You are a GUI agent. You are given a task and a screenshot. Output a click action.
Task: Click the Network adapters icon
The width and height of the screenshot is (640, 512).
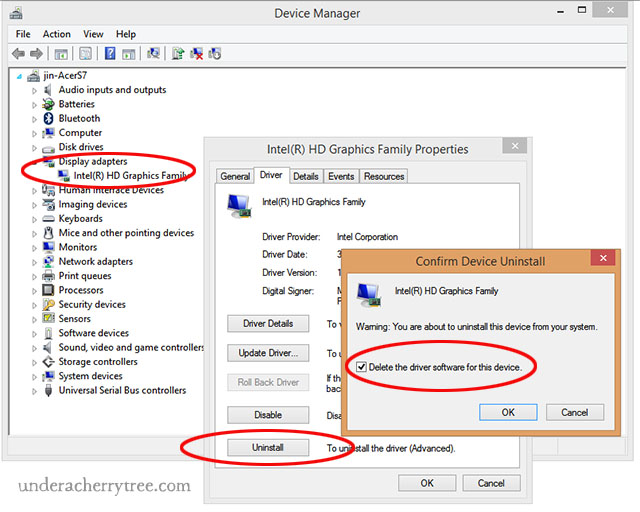48,261
